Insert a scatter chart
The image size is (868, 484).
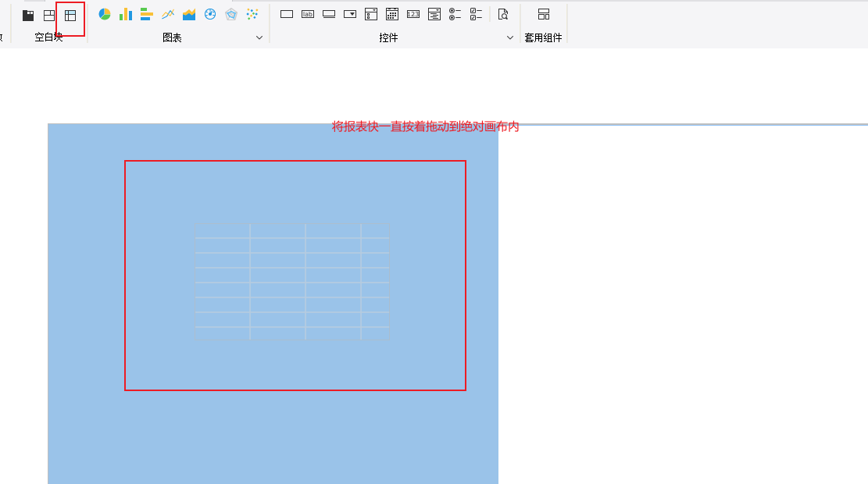tap(252, 14)
